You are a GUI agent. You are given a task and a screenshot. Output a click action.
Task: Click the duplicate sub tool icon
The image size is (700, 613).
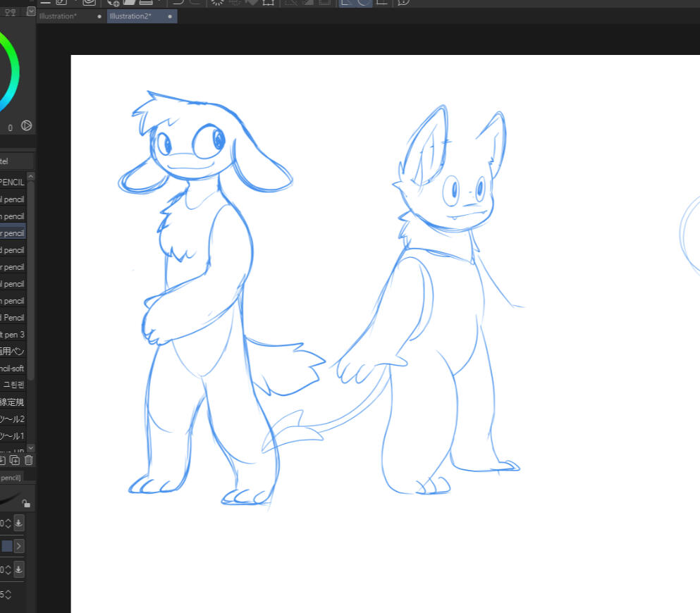15,460
